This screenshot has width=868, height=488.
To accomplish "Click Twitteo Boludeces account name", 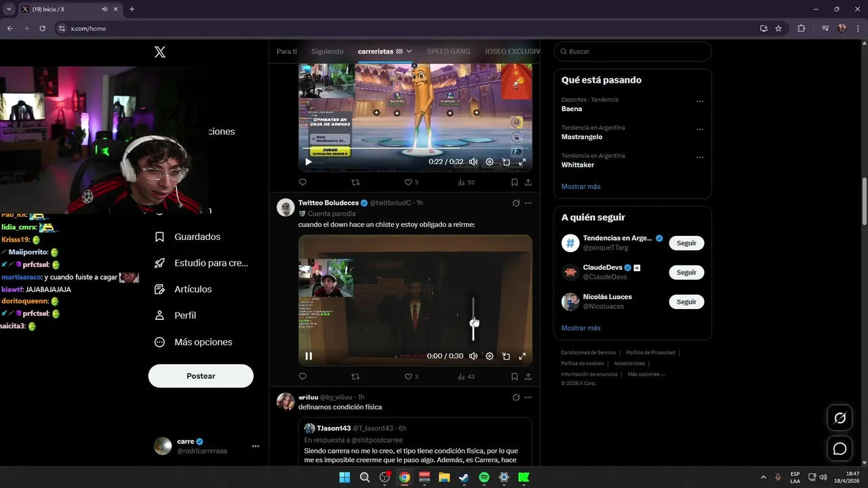I will tap(328, 203).
